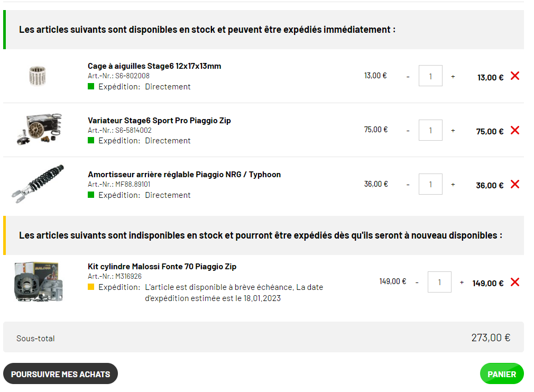Decrease quantity of Cage à aiguilles
Screen dimensions: 534x392
408,77
